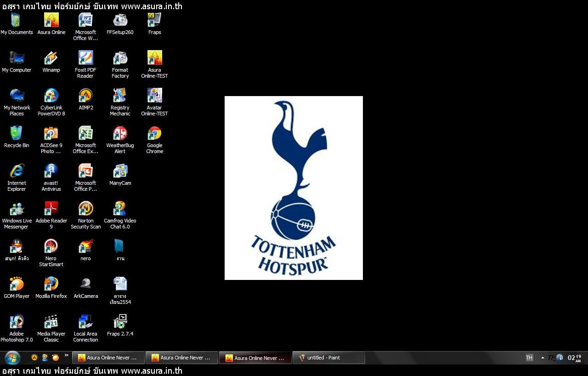This screenshot has height=376, width=588.
Task: Launch the GOM Player desktop shortcut
Action: click(17, 288)
